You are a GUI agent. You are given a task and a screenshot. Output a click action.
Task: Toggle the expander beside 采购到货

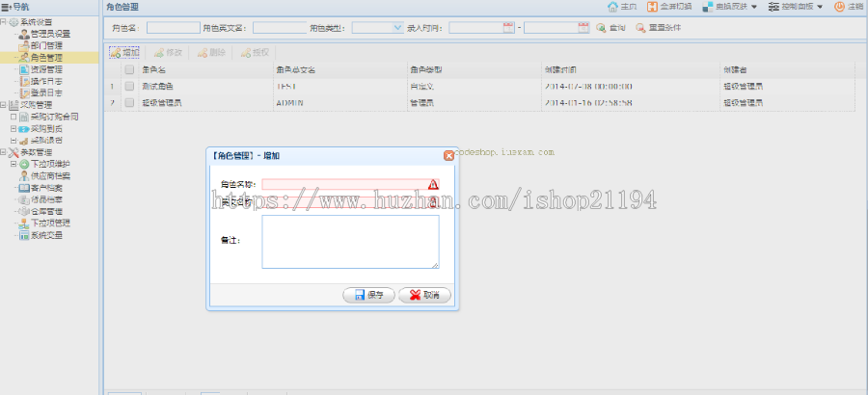point(14,129)
